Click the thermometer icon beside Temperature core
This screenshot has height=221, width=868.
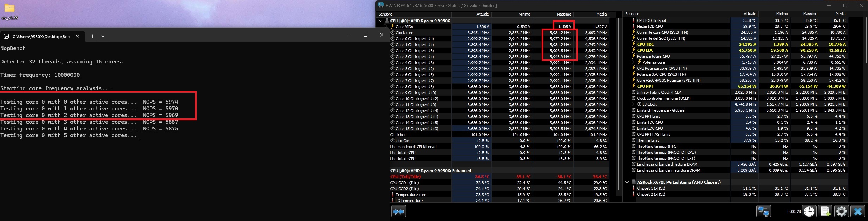point(392,194)
